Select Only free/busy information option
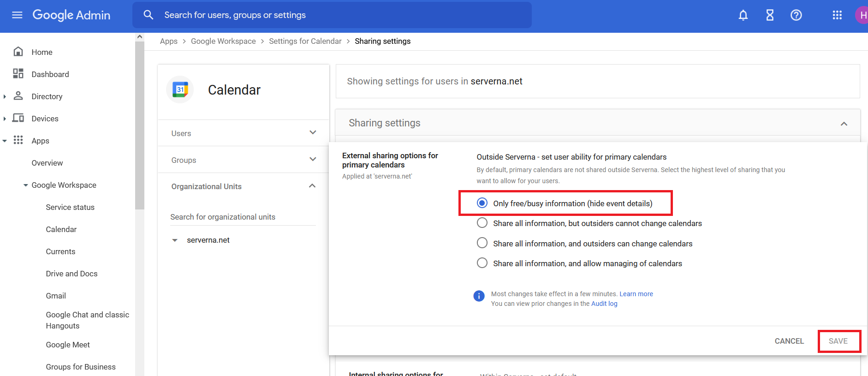The height and width of the screenshot is (376, 868). click(482, 203)
